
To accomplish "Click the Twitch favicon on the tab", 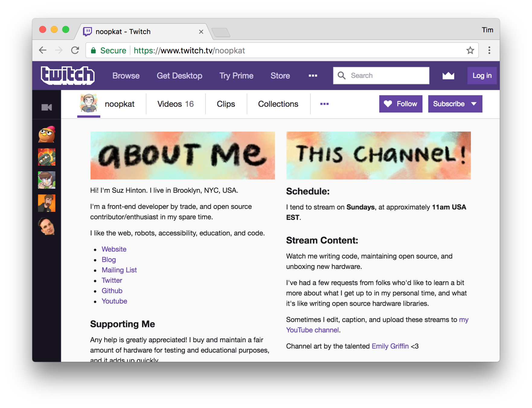I will (88, 31).
